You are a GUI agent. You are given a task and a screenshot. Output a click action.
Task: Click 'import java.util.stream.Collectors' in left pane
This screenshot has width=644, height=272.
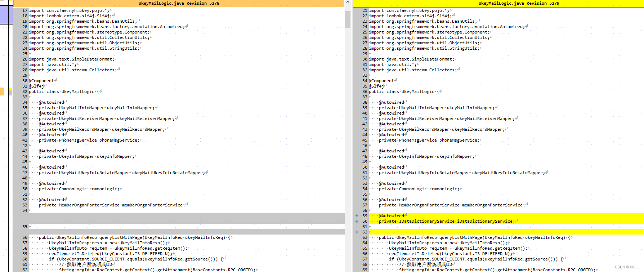pos(73,70)
